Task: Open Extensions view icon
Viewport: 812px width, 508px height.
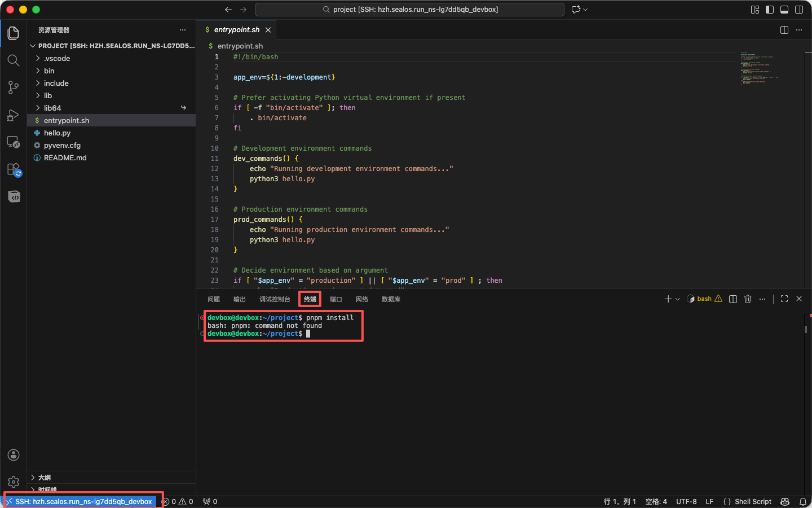Action: point(14,169)
